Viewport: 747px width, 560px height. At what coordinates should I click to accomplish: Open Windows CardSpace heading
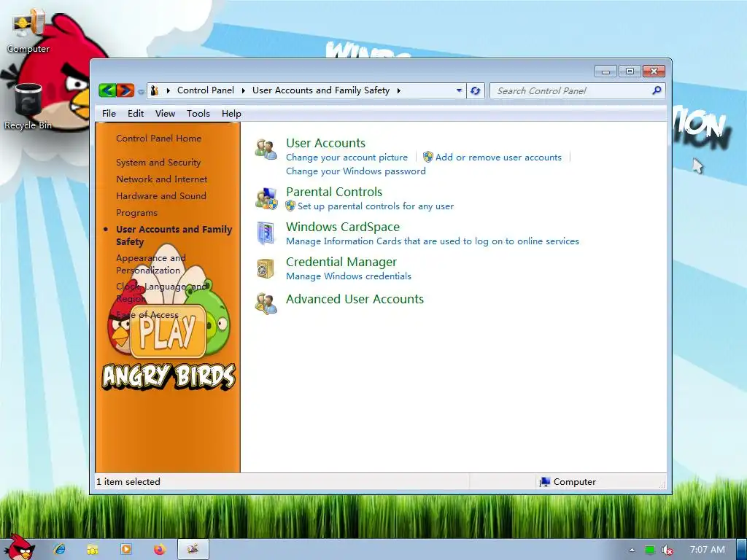(343, 227)
